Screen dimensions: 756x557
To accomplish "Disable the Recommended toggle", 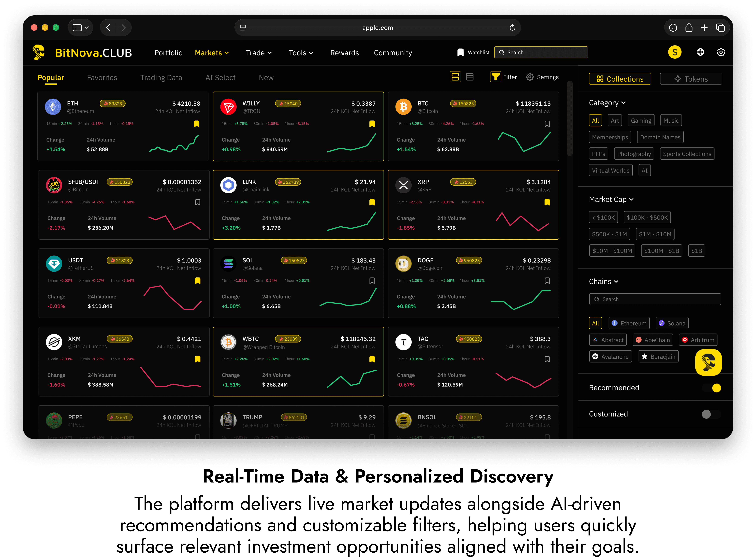I will click(712, 388).
